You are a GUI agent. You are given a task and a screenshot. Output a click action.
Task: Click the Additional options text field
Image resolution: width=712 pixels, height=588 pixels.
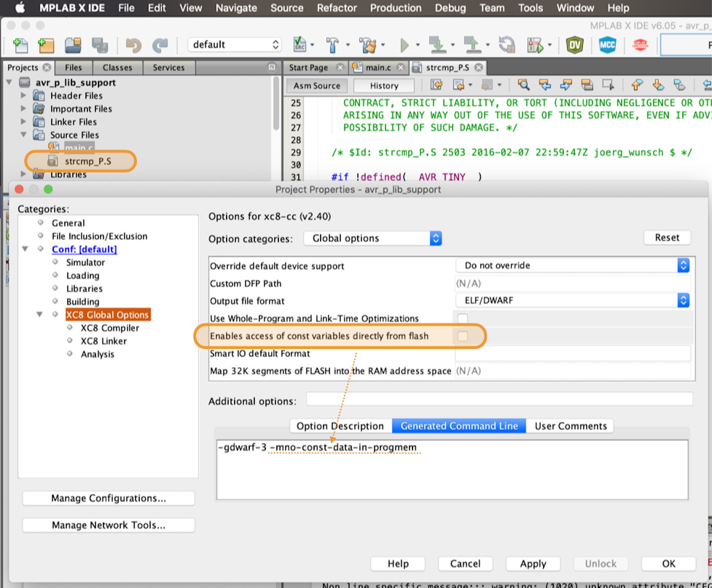click(499, 400)
